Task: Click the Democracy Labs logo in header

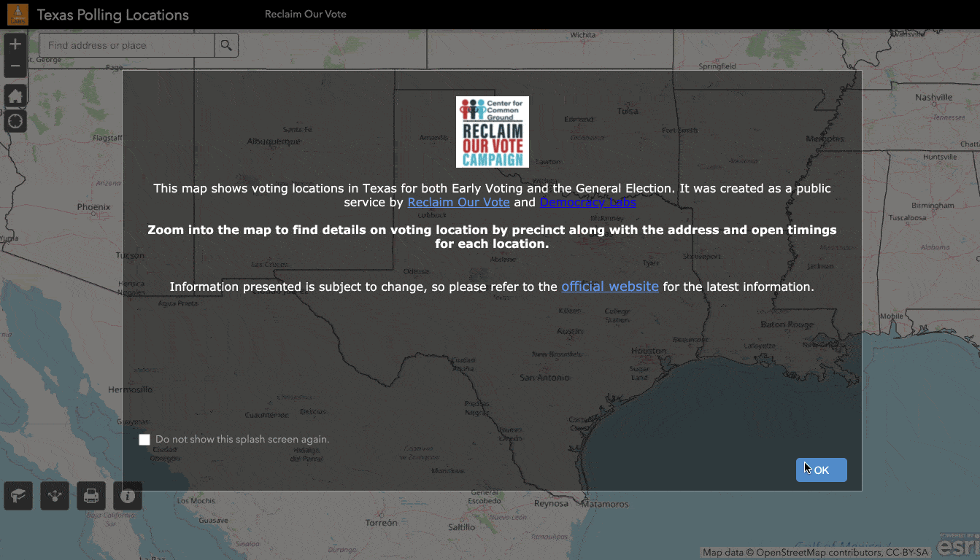Action: click(18, 15)
